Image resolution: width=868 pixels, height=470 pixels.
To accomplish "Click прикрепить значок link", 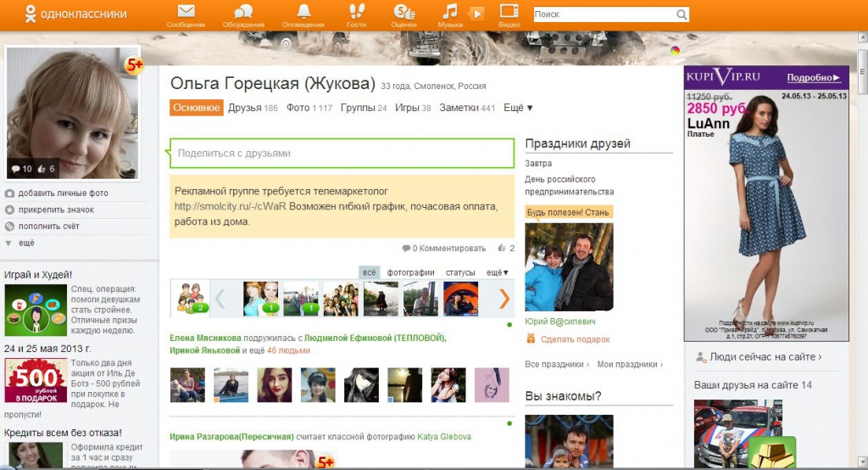I will [57, 210].
